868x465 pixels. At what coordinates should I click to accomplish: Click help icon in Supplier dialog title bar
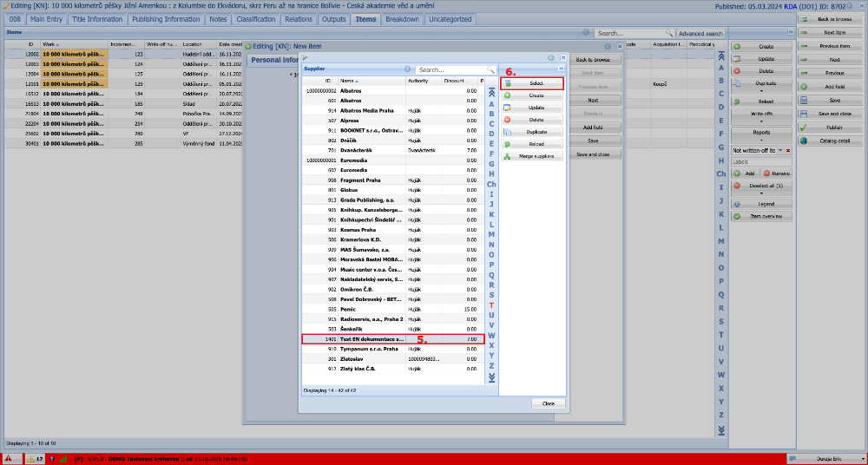coord(551,57)
